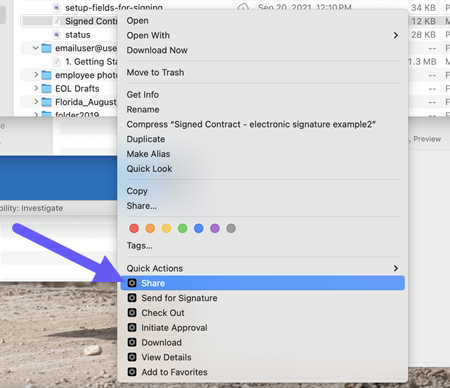Click the 1.3 MB size cell
This screenshot has width=450, height=388.
pyautogui.click(x=423, y=62)
